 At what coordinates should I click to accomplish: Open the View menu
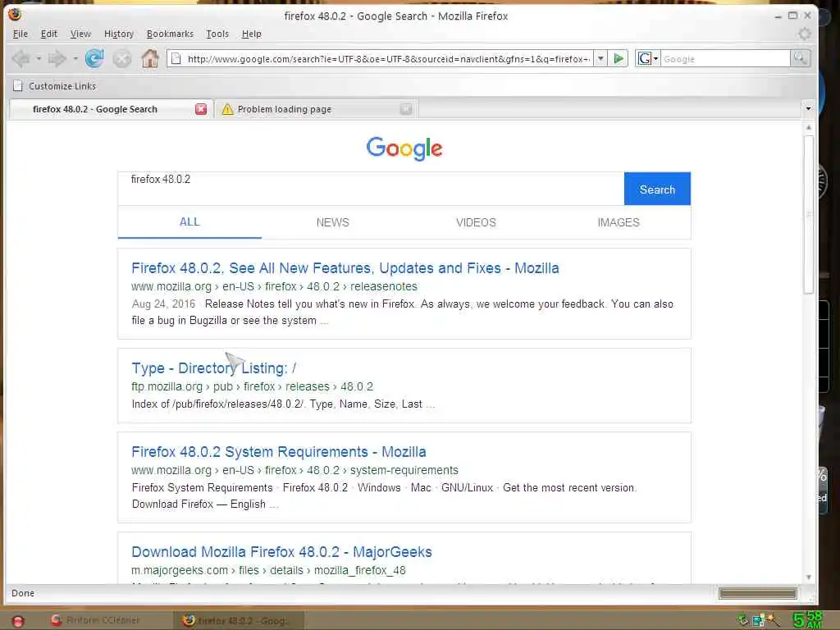[80, 34]
